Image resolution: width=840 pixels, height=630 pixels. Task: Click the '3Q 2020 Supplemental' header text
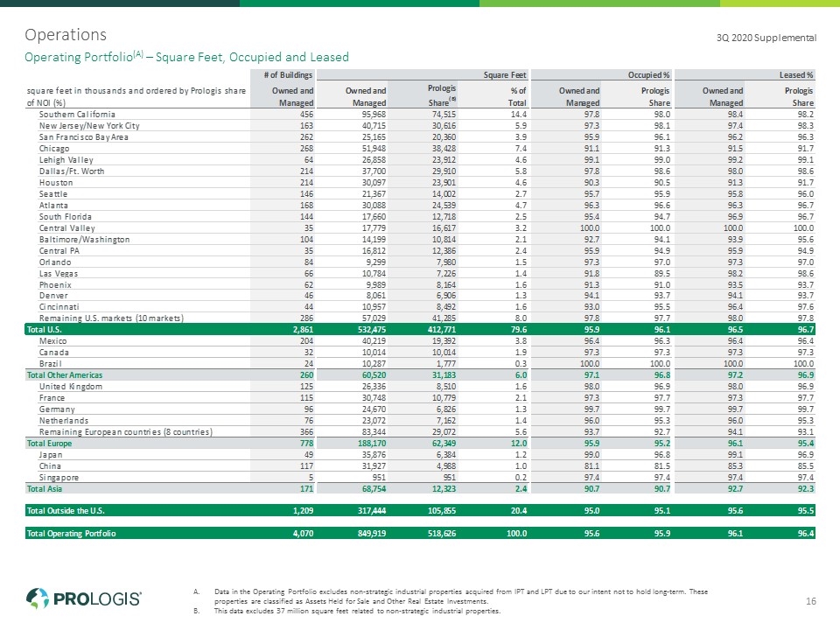(x=766, y=38)
